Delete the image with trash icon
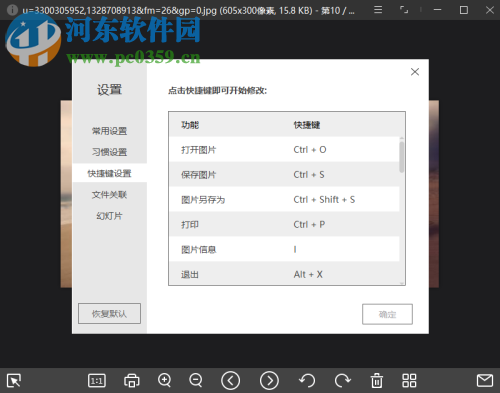This screenshot has width=500, height=393. tap(377, 380)
